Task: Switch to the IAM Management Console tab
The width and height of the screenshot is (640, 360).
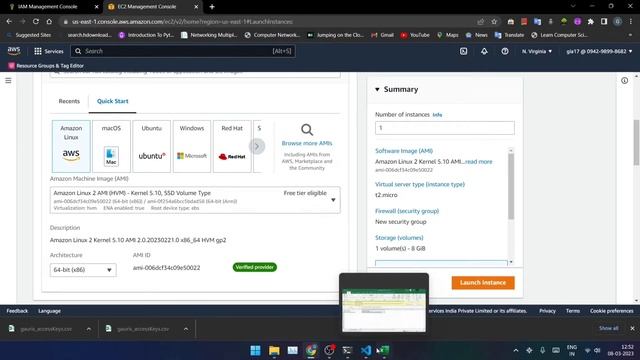Action: 48,7
